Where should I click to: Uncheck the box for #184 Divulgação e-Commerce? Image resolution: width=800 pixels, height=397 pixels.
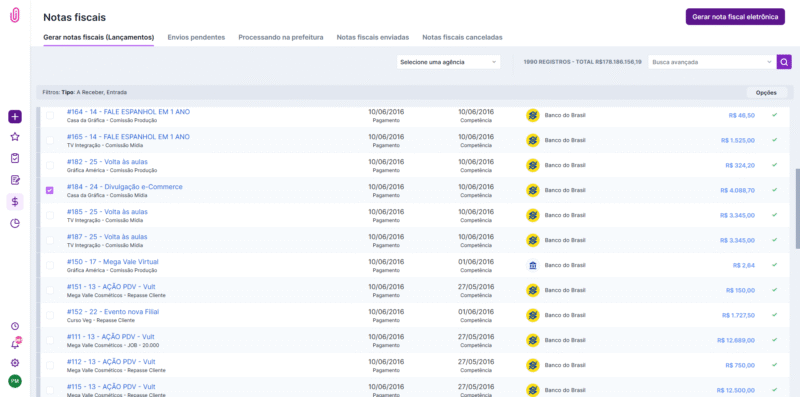pyautogui.click(x=49, y=190)
